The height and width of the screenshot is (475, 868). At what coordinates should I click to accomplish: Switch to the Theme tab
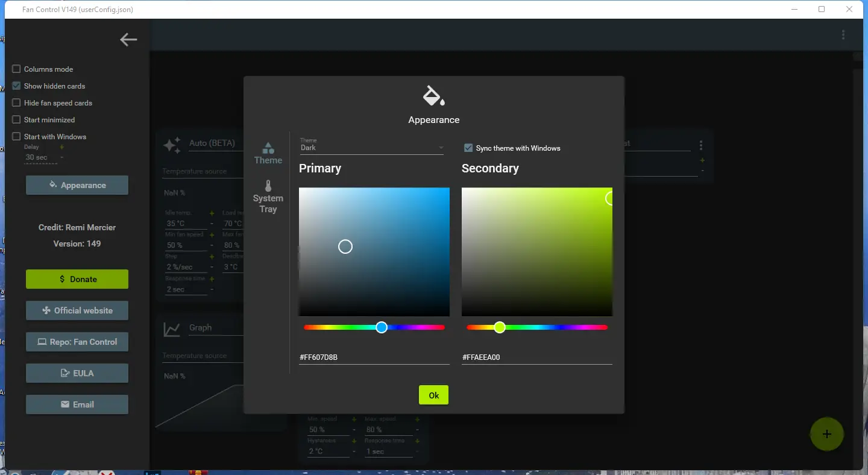[268, 153]
